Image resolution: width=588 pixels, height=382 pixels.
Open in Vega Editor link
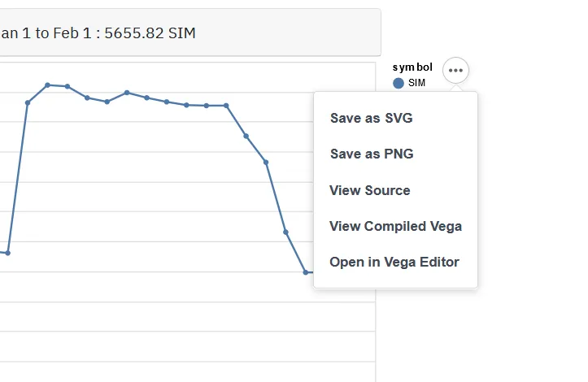click(394, 262)
